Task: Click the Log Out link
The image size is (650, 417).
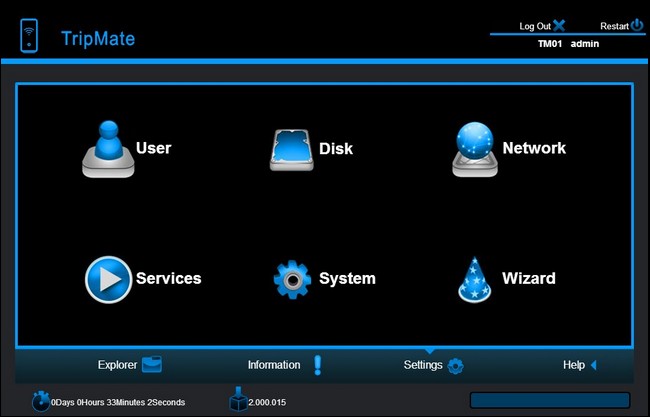Action: click(x=535, y=26)
